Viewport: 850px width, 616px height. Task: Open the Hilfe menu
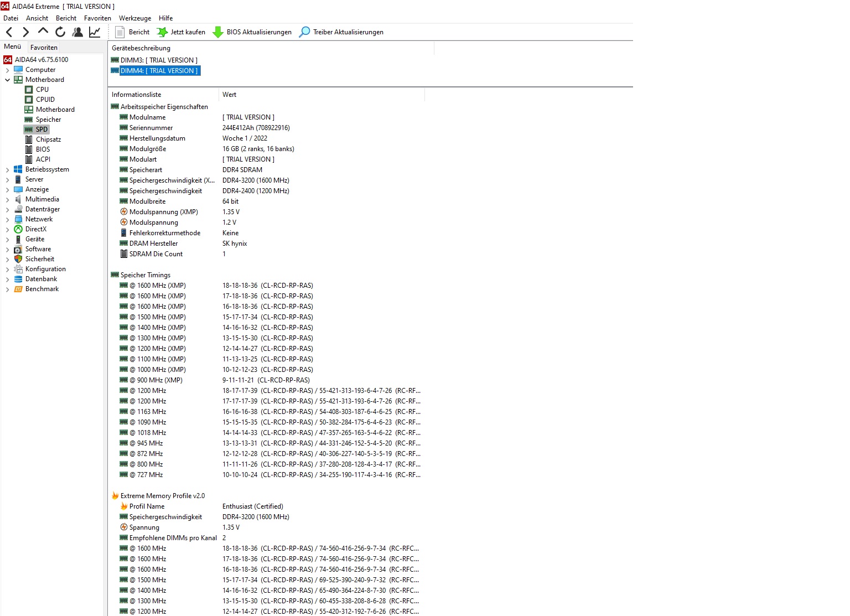click(165, 18)
